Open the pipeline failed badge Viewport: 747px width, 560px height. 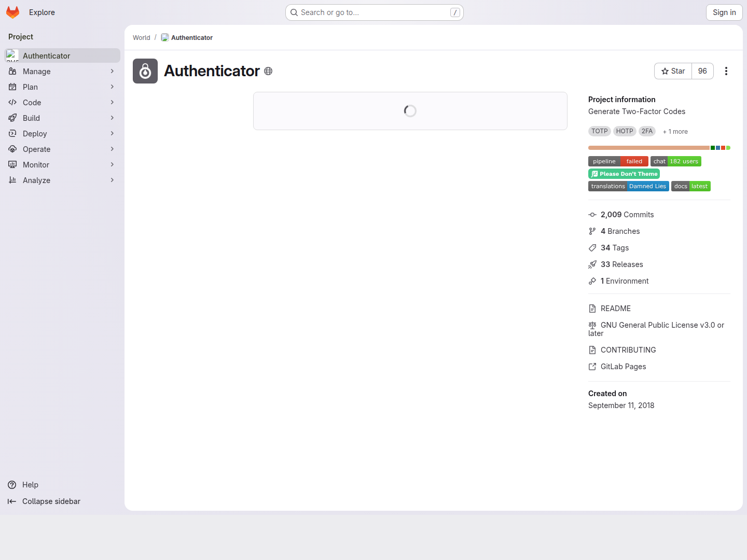click(x=618, y=161)
